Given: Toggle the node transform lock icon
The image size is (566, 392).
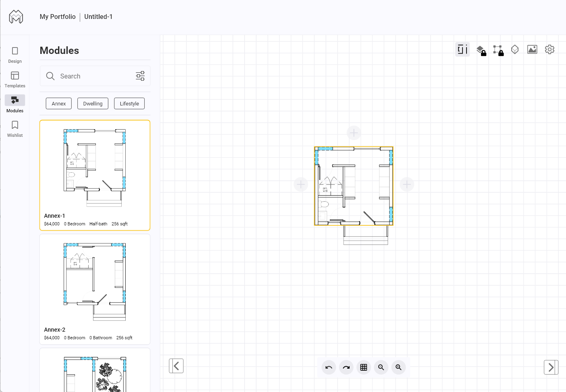Looking at the screenshot, I should 498,50.
